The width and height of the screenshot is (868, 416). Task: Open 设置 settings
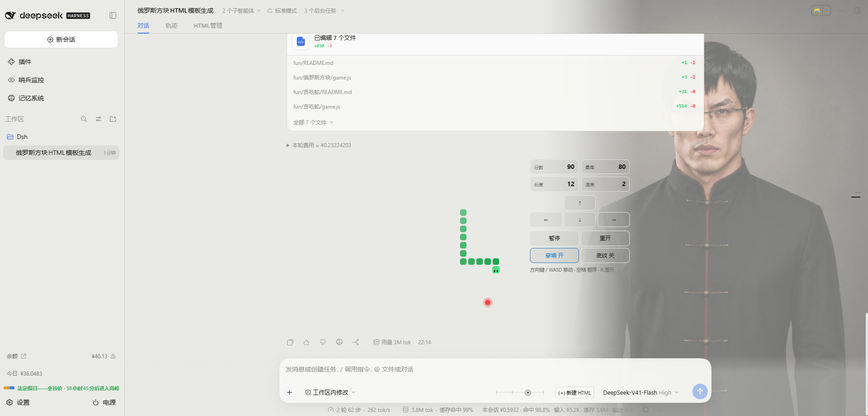click(18, 402)
